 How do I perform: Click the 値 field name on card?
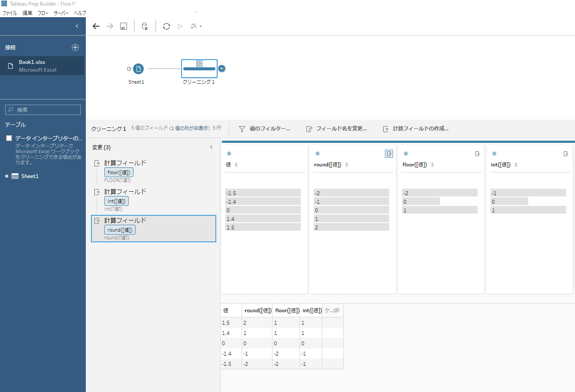(x=228, y=165)
